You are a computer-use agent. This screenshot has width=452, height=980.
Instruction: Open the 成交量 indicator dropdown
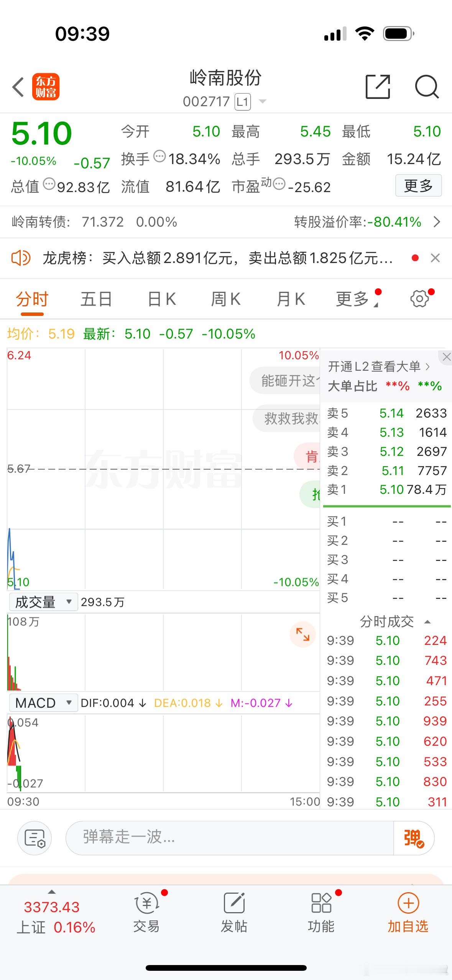tap(43, 602)
